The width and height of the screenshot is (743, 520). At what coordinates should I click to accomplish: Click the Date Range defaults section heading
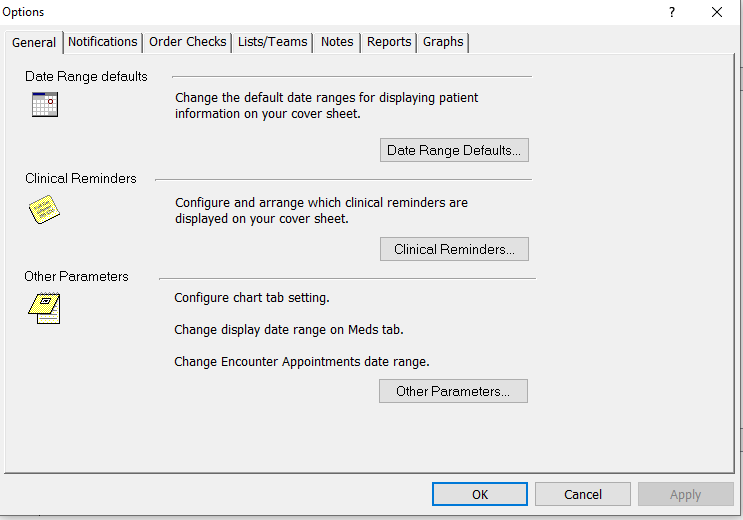(x=86, y=76)
